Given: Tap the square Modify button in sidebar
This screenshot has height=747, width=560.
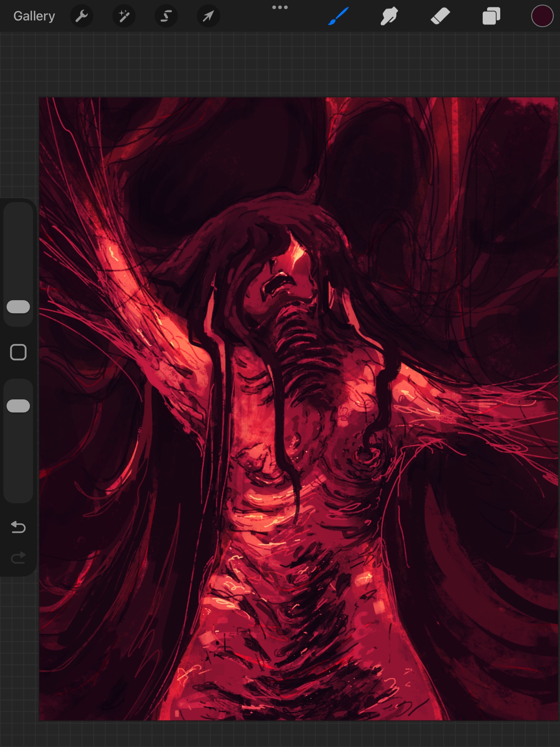Looking at the screenshot, I should pos(18,352).
